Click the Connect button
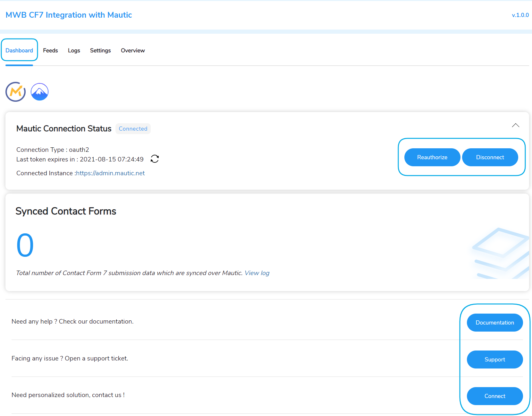This screenshot has width=532, height=416. [x=494, y=396]
